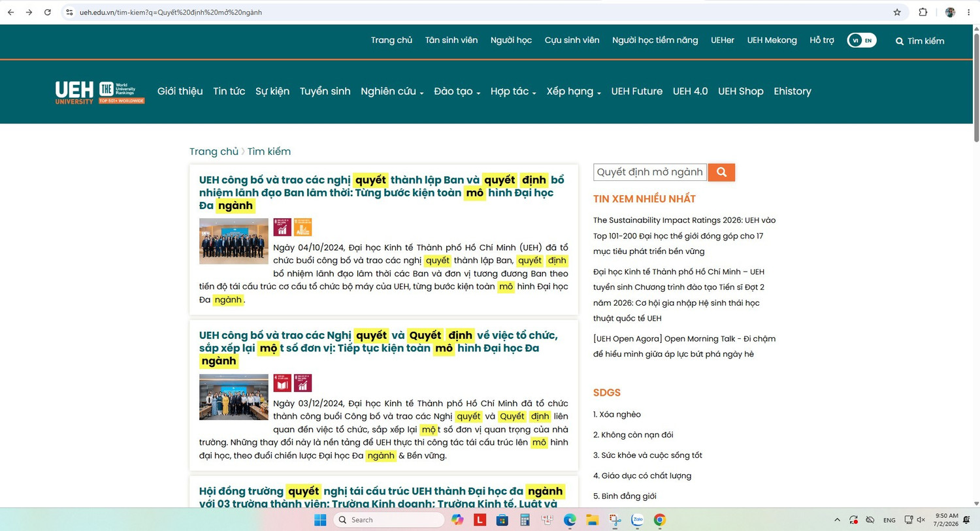
Task: Open the Chrome profile avatar
Action: [x=950, y=12]
